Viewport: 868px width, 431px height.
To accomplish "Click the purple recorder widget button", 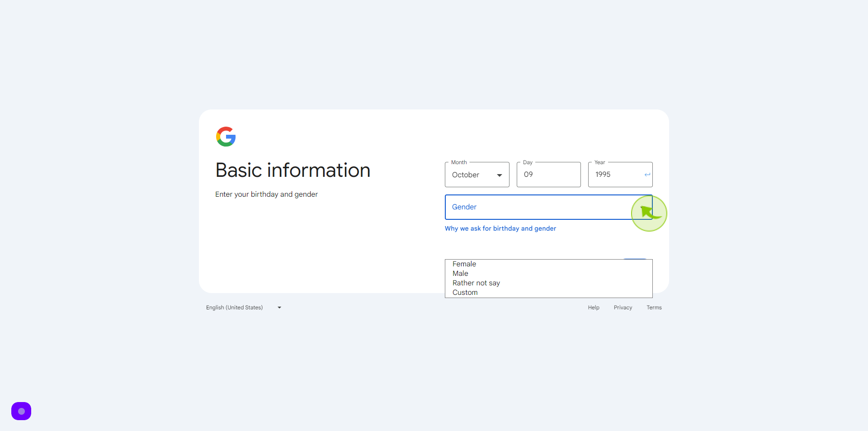I will pos(21,411).
